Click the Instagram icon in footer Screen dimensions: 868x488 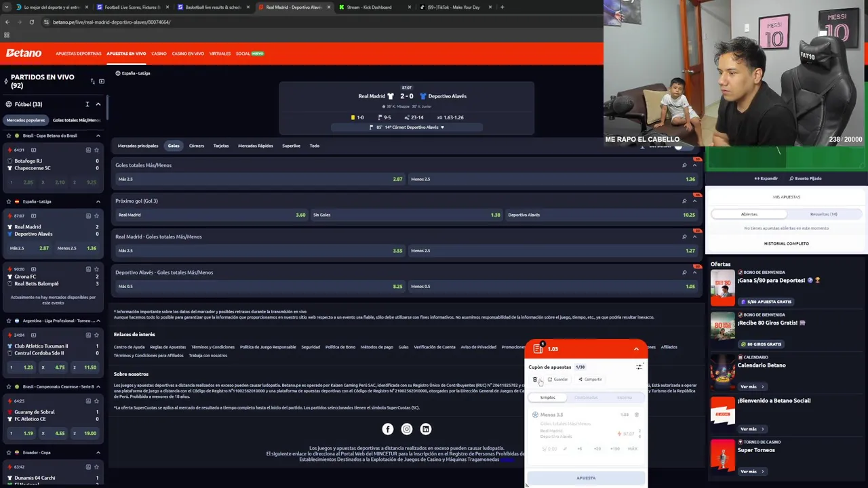tap(407, 429)
